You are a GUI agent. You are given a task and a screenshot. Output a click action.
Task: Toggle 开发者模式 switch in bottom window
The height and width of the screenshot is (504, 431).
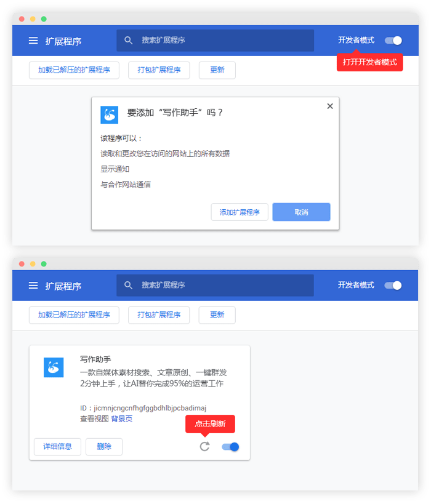click(x=393, y=286)
